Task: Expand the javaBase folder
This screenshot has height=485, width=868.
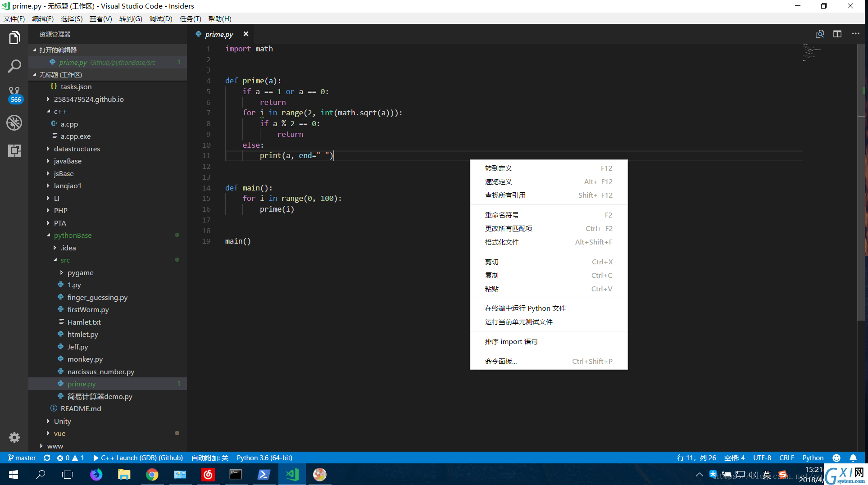Action: click(x=108, y=161)
